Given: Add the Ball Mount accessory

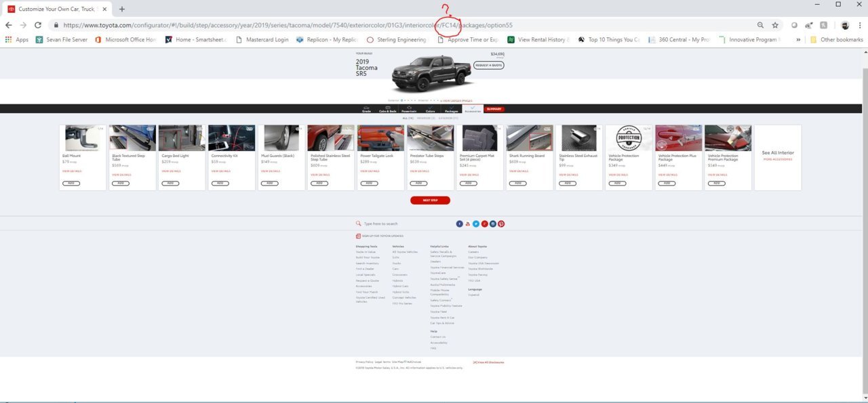Looking at the screenshot, I should tap(71, 183).
